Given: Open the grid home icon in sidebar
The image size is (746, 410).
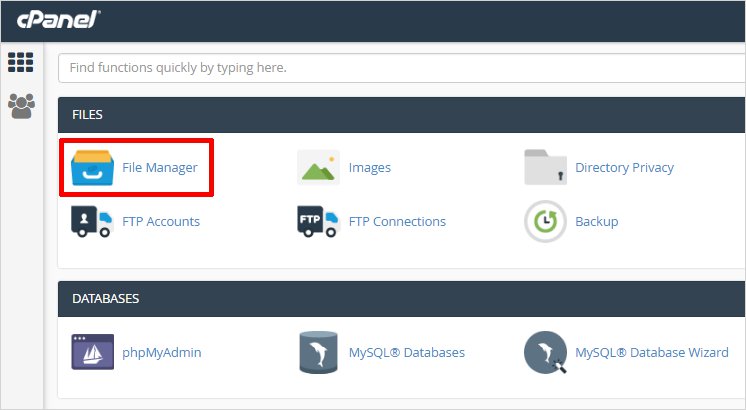Looking at the screenshot, I should pyautogui.click(x=21, y=63).
